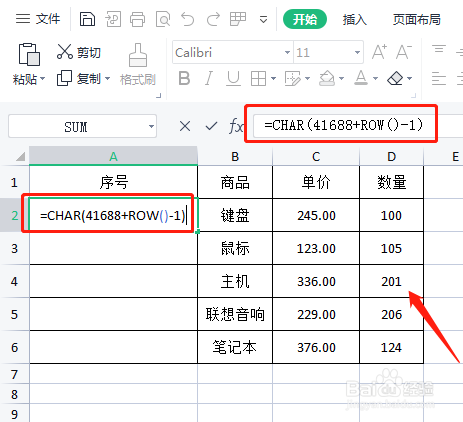Expand the draw border dropdown arrow
The image size is (463, 422).
click(x=307, y=79)
